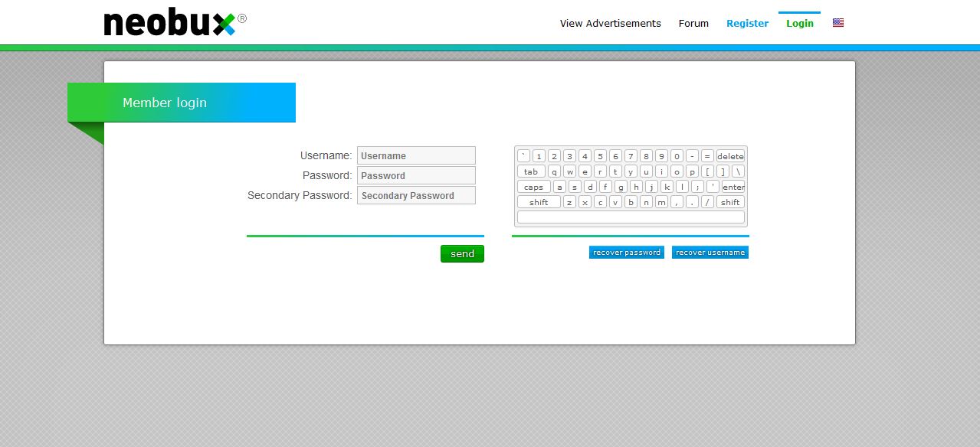Click the green send button

[x=462, y=253]
